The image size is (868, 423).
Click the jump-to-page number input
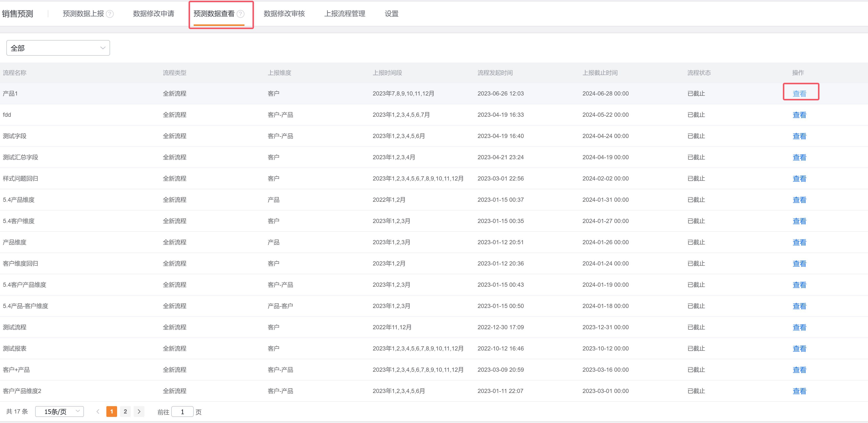click(182, 412)
